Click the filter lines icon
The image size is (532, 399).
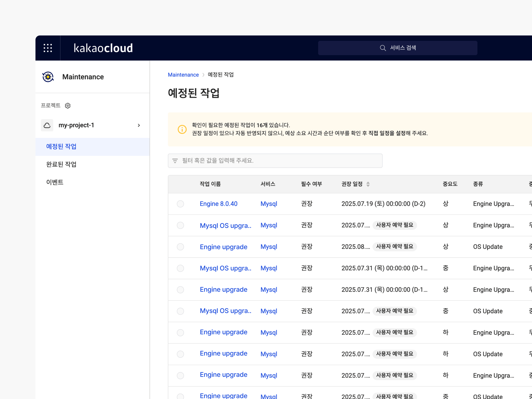pos(175,161)
